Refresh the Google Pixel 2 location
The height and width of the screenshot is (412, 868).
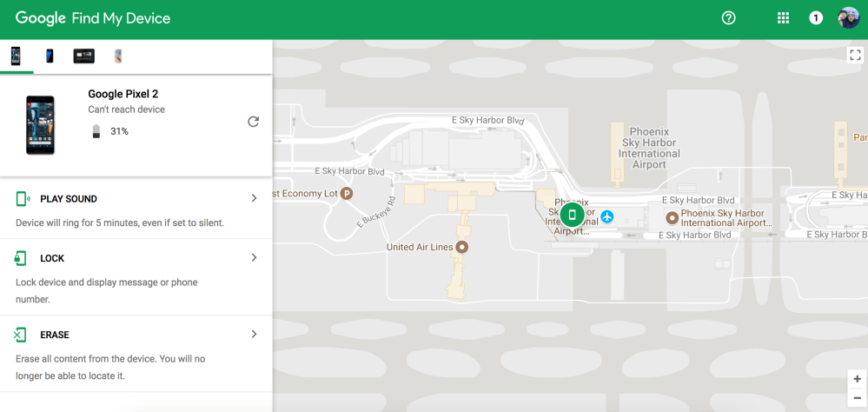click(254, 122)
